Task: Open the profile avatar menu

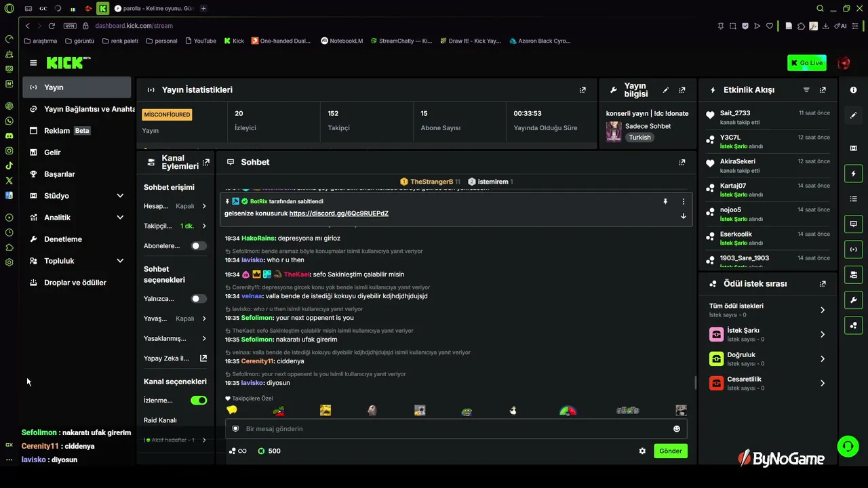Action: (844, 63)
